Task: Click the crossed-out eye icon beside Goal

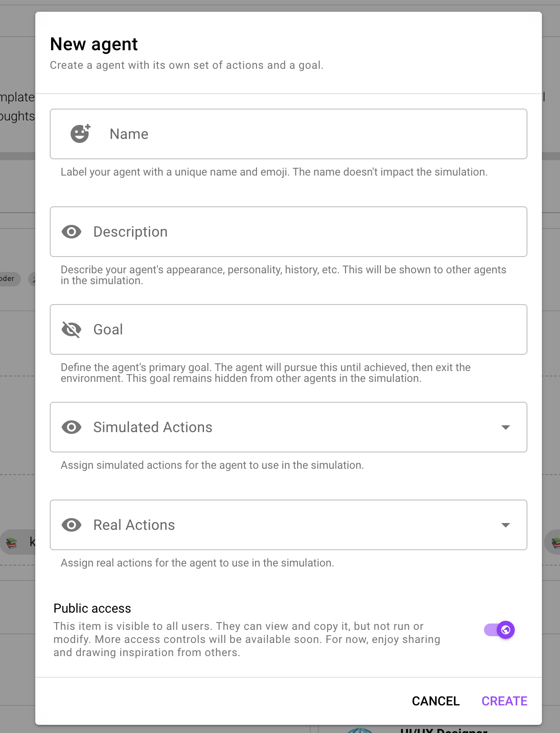Action: point(71,329)
